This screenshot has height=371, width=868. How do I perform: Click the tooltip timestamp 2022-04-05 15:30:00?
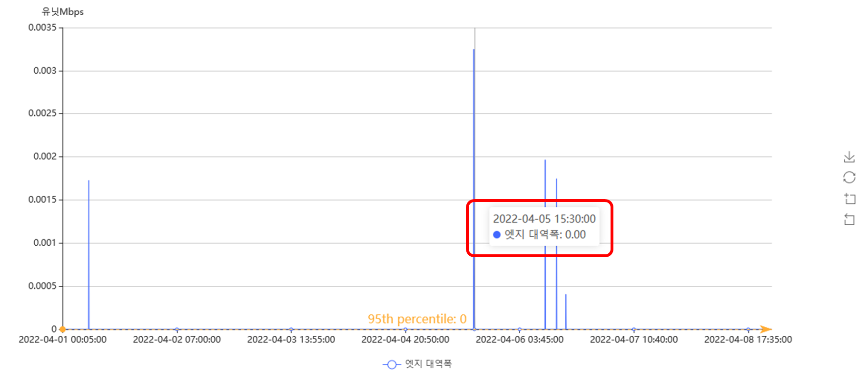click(x=544, y=219)
